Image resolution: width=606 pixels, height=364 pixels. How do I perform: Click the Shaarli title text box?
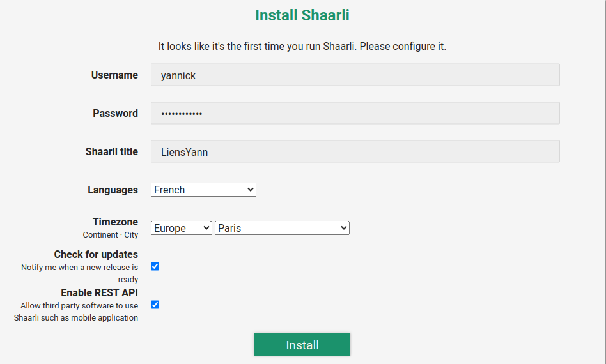(355, 151)
